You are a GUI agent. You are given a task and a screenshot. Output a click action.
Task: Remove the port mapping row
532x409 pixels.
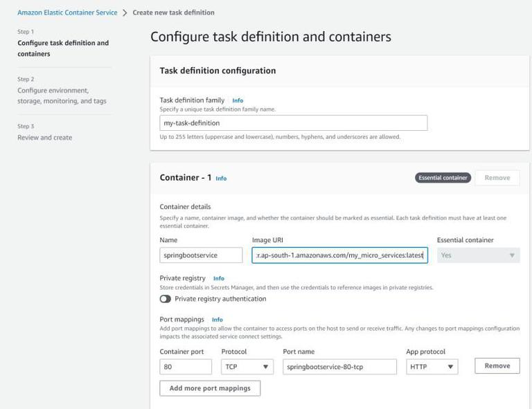point(497,366)
